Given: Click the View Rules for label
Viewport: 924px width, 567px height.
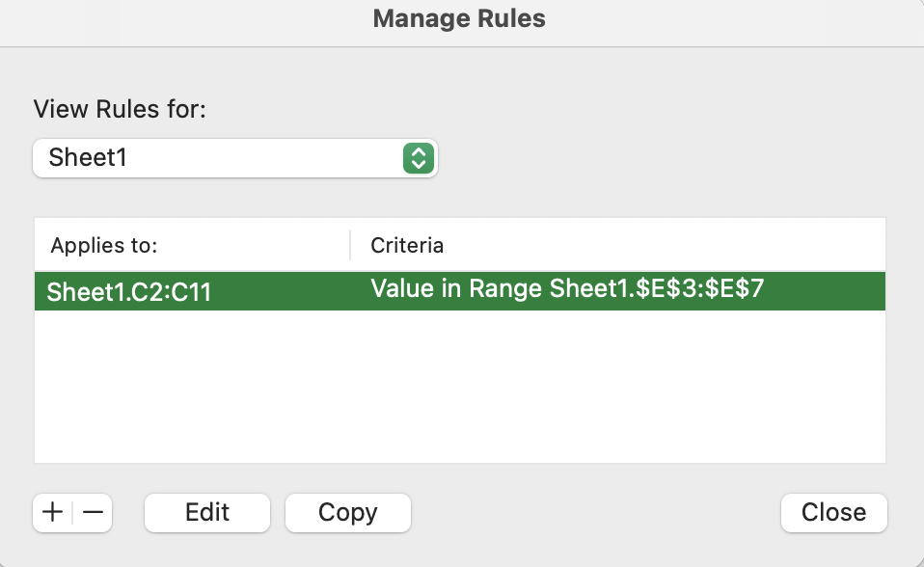Looking at the screenshot, I should [121, 109].
